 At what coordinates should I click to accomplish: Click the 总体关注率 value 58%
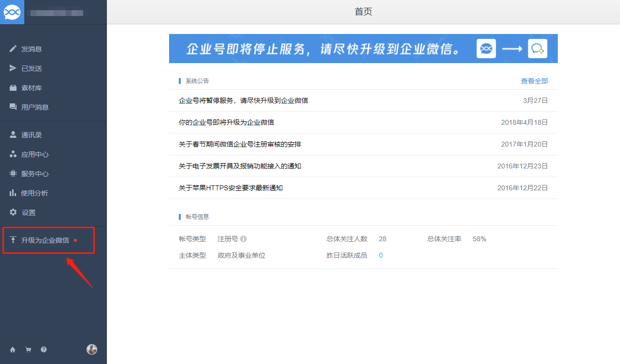[480, 239]
